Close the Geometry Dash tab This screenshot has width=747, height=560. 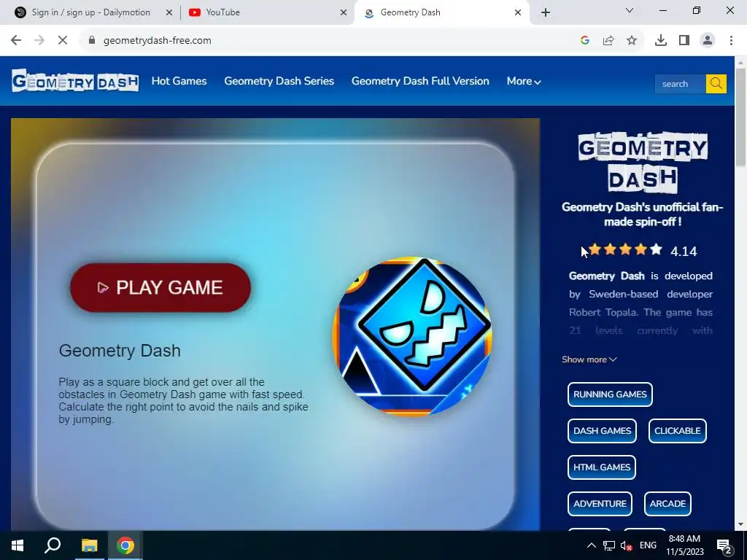coord(518,13)
